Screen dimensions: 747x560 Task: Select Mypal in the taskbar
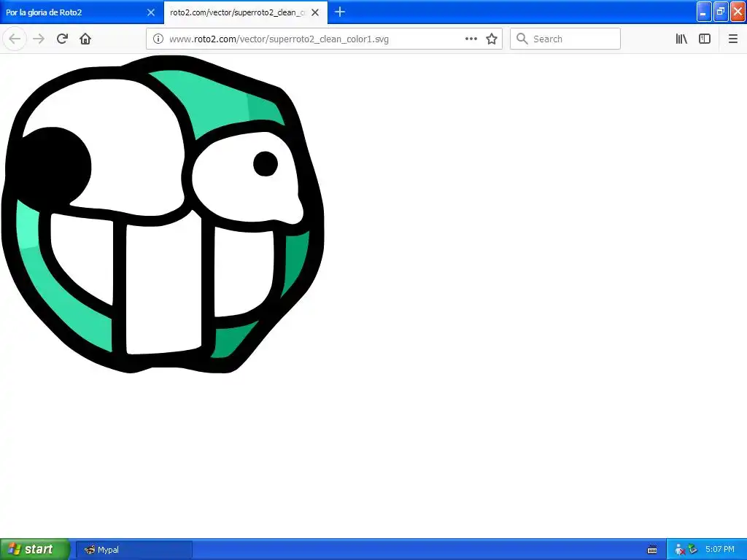pos(134,550)
